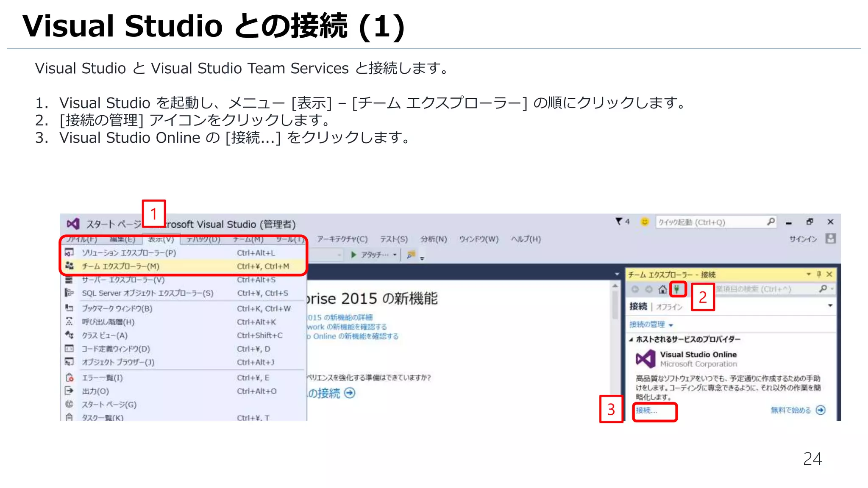Click the 接続... link under Visual Studio Online
Viewport: 868px width, 488px height.
(647, 410)
